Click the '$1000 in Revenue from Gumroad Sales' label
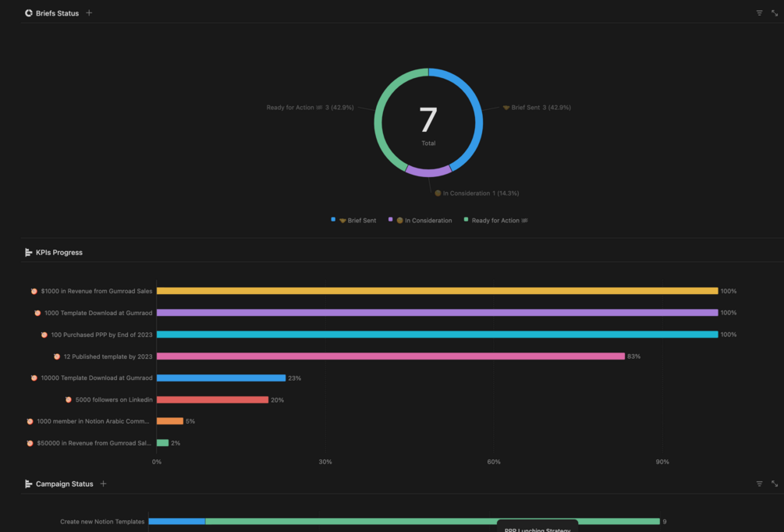The width and height of the screenshot is (784, 532). [97, 291]
